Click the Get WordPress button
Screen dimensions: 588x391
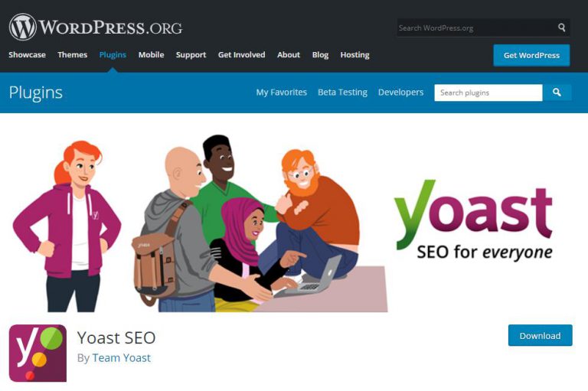pos(531,55)
